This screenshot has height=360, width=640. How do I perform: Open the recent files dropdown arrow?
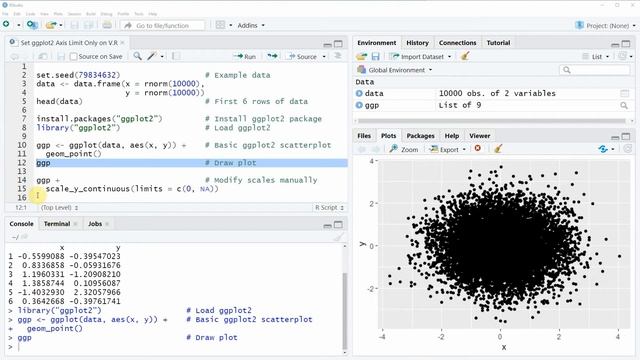click(61, 25)
